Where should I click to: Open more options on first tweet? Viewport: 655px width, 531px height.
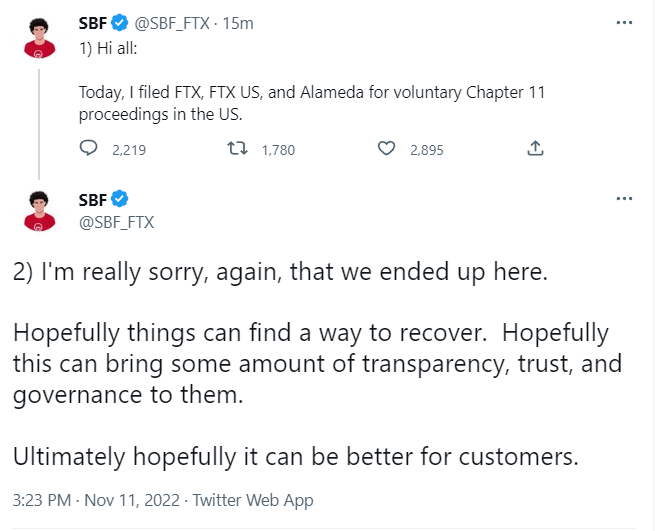(x=624, y=21)
